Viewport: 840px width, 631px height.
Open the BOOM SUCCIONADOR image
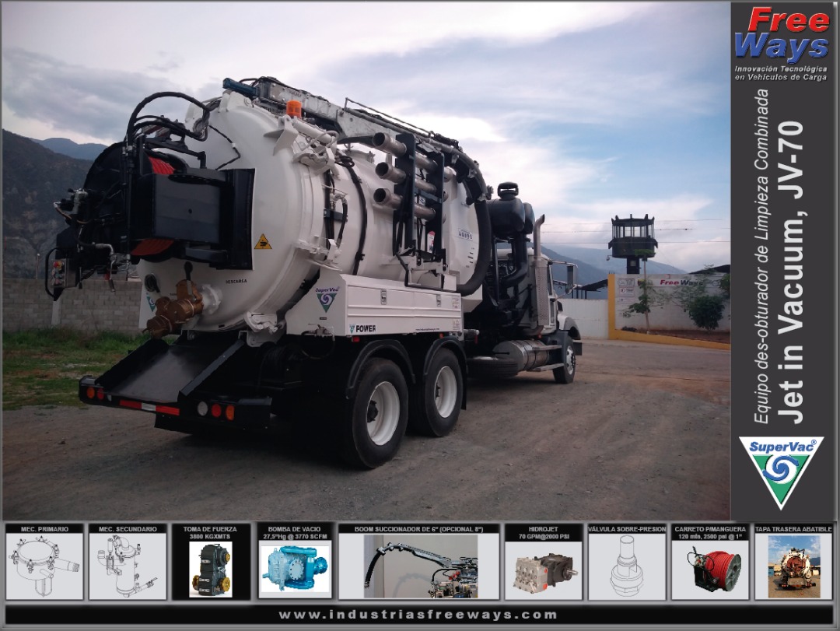(x=420, y=566)
